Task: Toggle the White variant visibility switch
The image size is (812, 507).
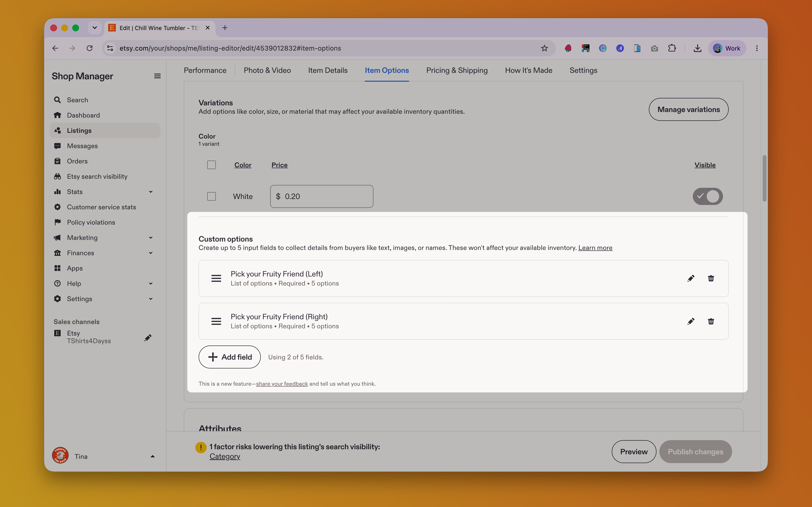Action: pos(708,196)
